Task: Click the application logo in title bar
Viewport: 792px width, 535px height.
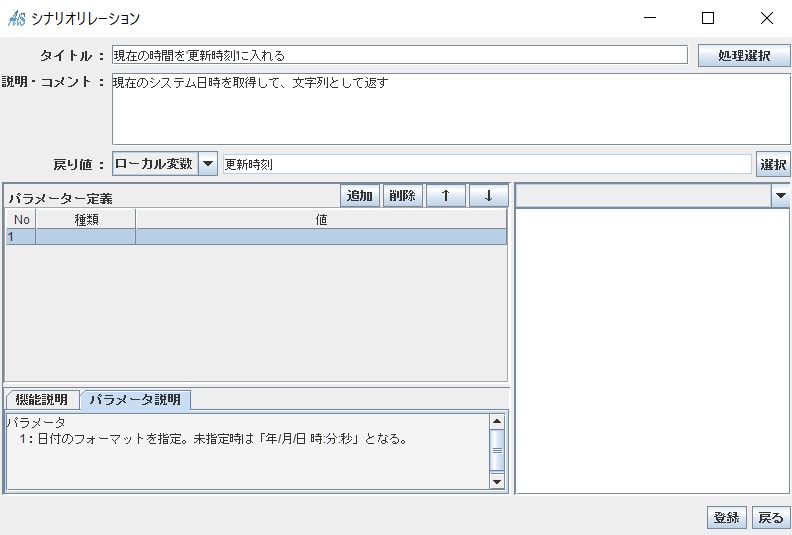Action: (x=16, y=18)
